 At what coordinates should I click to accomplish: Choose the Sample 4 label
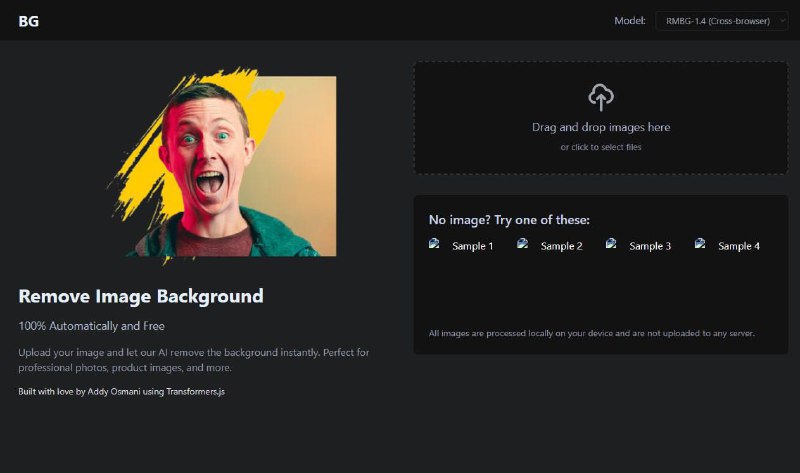tap(739, 246)
